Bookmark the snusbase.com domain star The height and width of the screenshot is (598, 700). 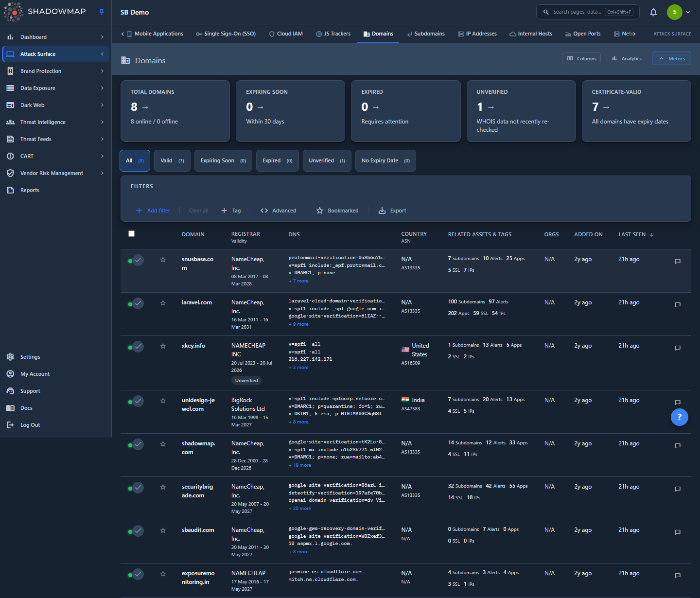[163, 260]
